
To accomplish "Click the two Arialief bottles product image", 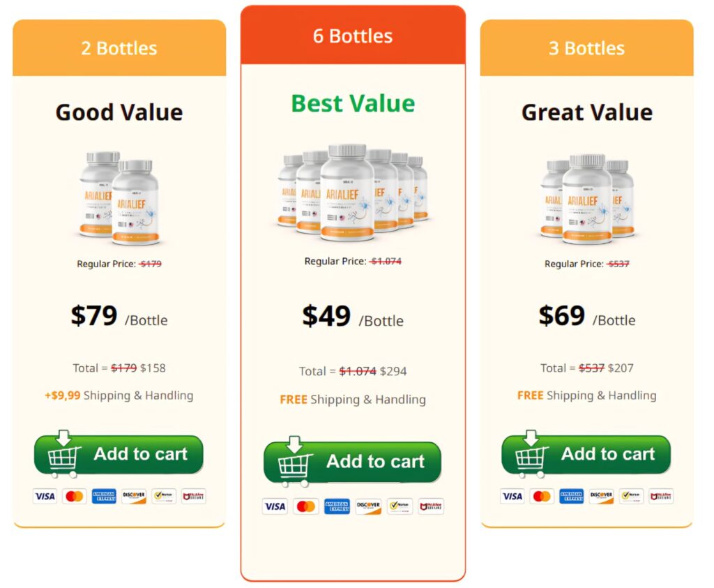I will point(119,197).
